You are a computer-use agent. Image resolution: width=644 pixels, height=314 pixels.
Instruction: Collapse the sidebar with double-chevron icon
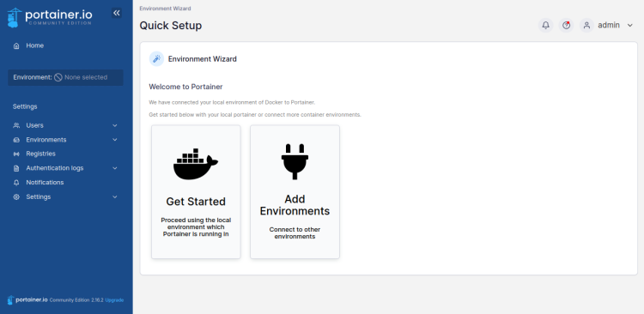117,13
